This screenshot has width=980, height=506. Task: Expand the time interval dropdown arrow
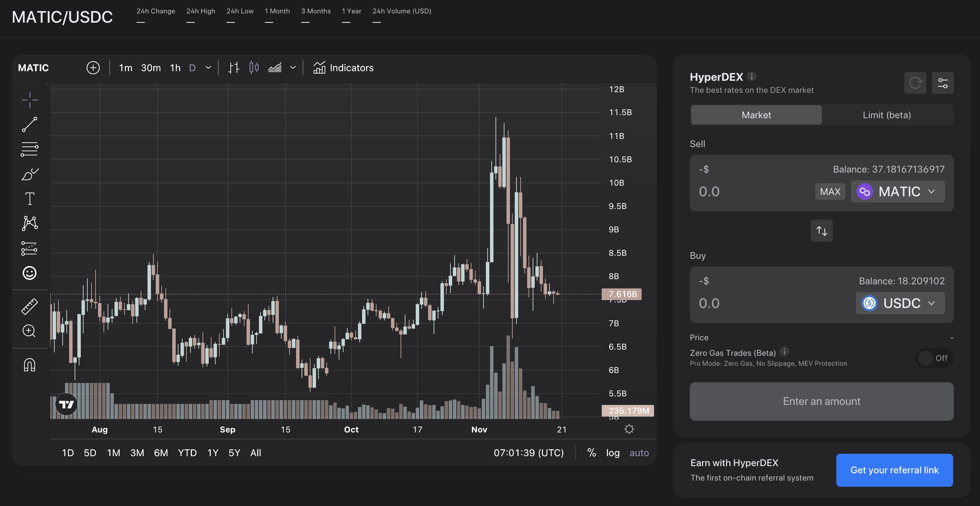coord(208,68)
